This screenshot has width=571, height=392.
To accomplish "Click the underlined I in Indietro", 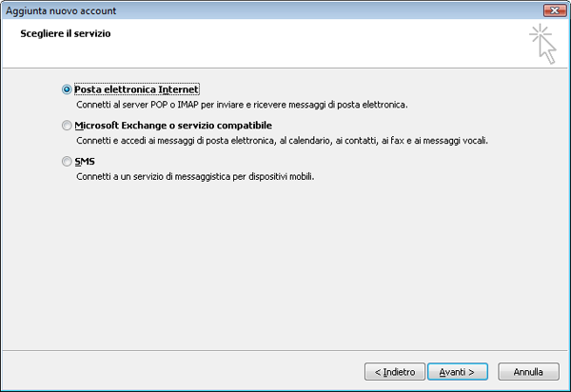I will click(x=384, y=372).
